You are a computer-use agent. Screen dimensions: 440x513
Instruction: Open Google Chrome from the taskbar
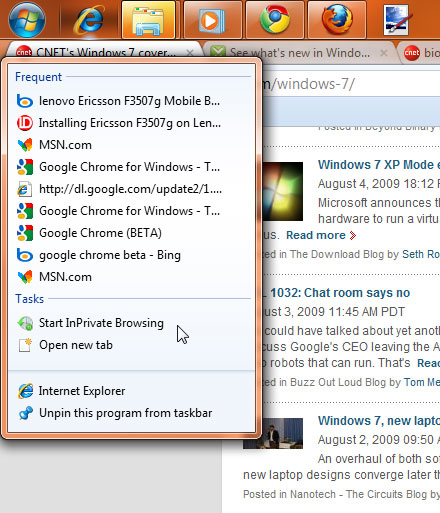[275, 20]
